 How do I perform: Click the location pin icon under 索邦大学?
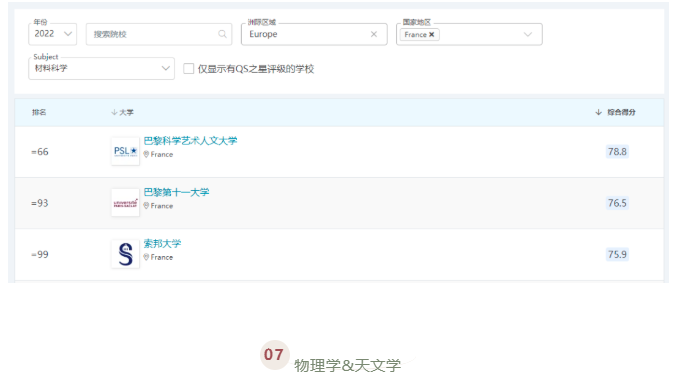click(x=146, y=257)
